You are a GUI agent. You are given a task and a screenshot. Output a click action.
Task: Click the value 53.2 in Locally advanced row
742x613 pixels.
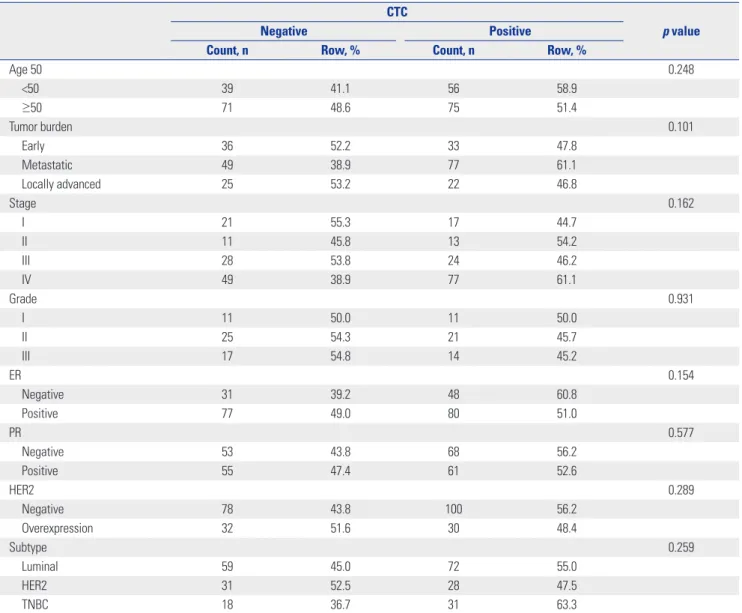click(340, 184)
